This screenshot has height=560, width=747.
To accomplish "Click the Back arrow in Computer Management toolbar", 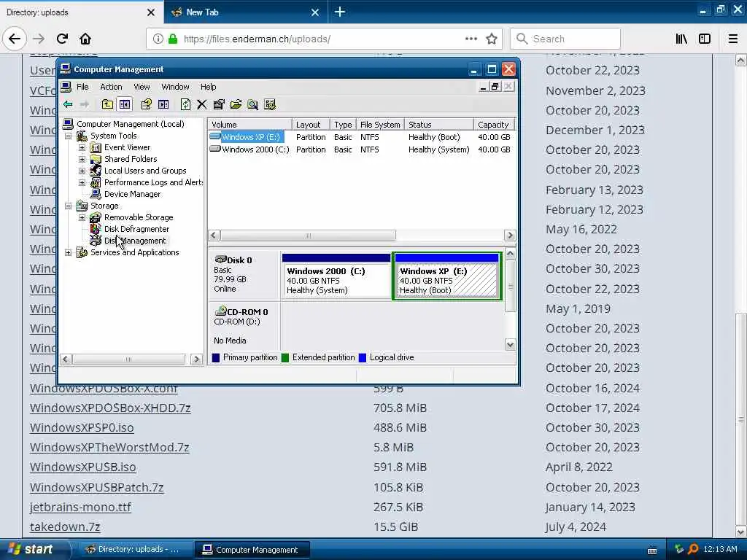I will coord(68,104).
